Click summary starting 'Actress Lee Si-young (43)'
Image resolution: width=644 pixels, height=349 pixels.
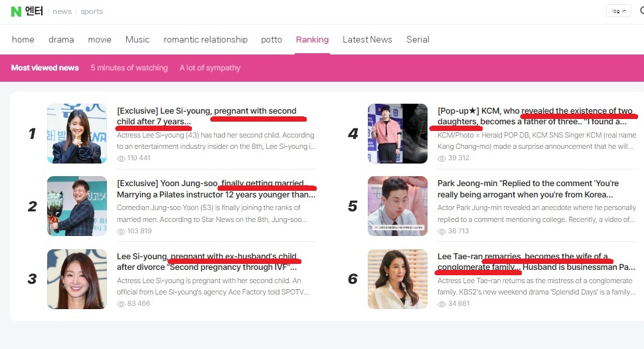[216, 140]
